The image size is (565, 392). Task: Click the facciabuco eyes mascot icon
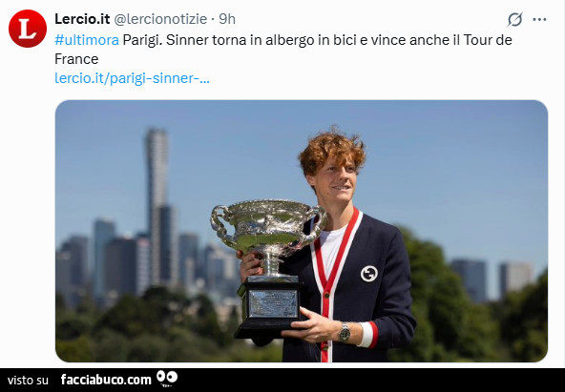[167, 379]
